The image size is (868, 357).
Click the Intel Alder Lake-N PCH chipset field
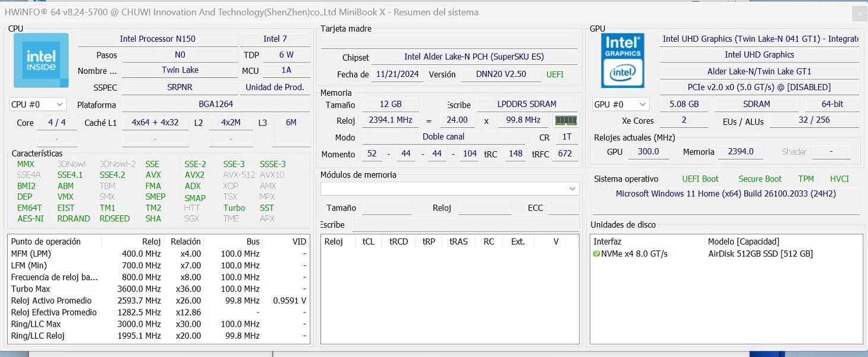tap(474, 57)
